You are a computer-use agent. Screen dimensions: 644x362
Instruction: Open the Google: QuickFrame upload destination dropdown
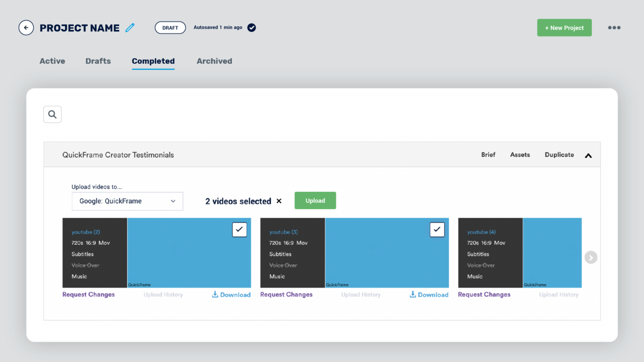[127, 201]
